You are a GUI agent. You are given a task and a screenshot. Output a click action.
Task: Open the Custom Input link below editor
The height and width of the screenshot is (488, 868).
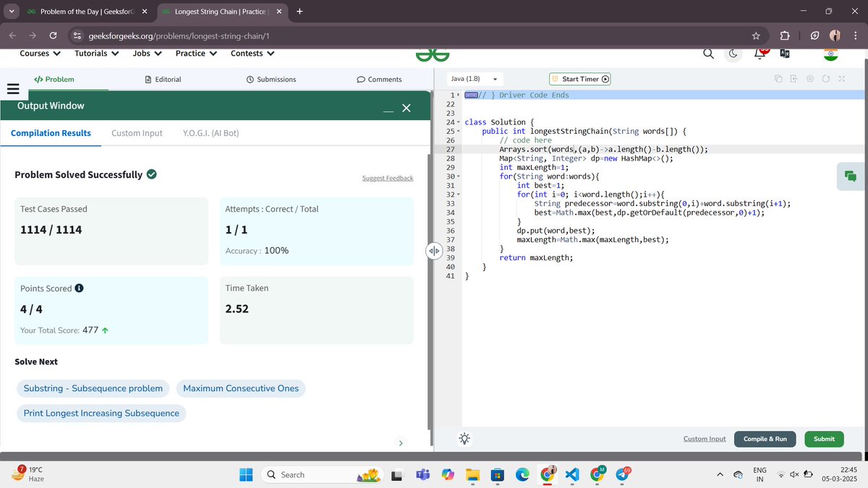(705, 439)
